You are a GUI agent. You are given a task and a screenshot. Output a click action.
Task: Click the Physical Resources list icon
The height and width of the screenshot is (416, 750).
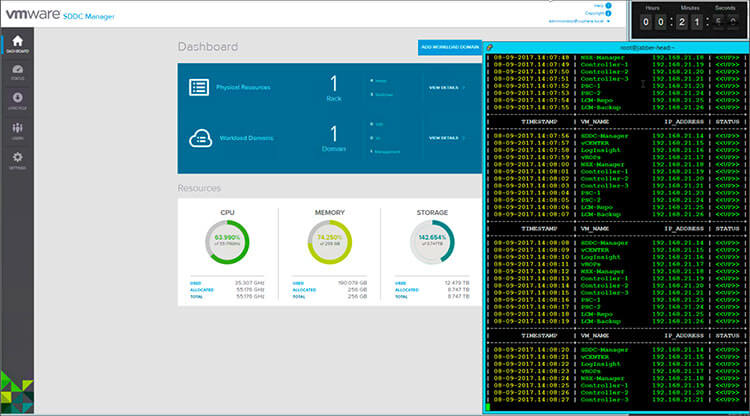[199, 87]
